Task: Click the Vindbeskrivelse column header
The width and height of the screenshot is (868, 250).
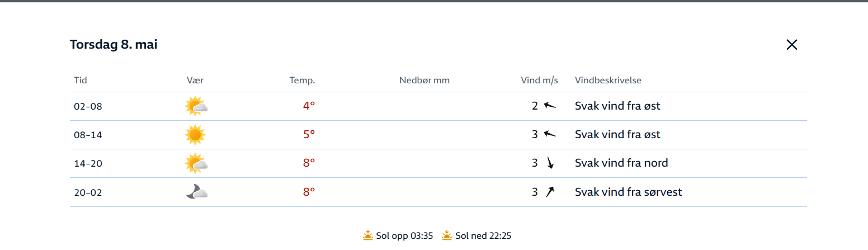Action: [608, 80]
